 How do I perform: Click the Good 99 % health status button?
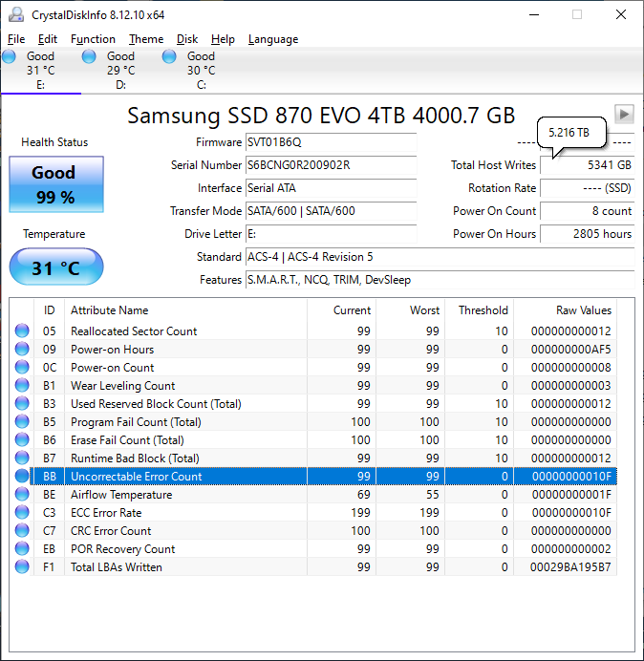(x=56, y=184)
